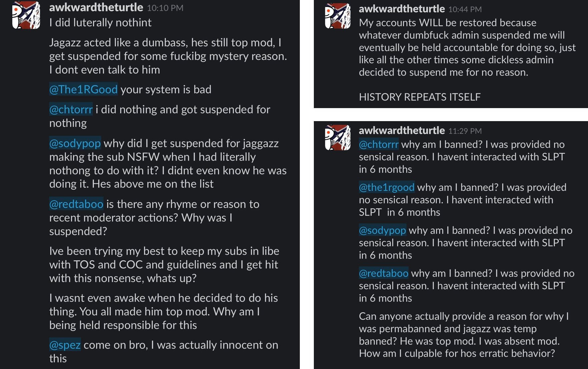
Task: Click awkwardtheturtle's avatar on the 10:44 PM message
Action: click(x=338, y=16)
